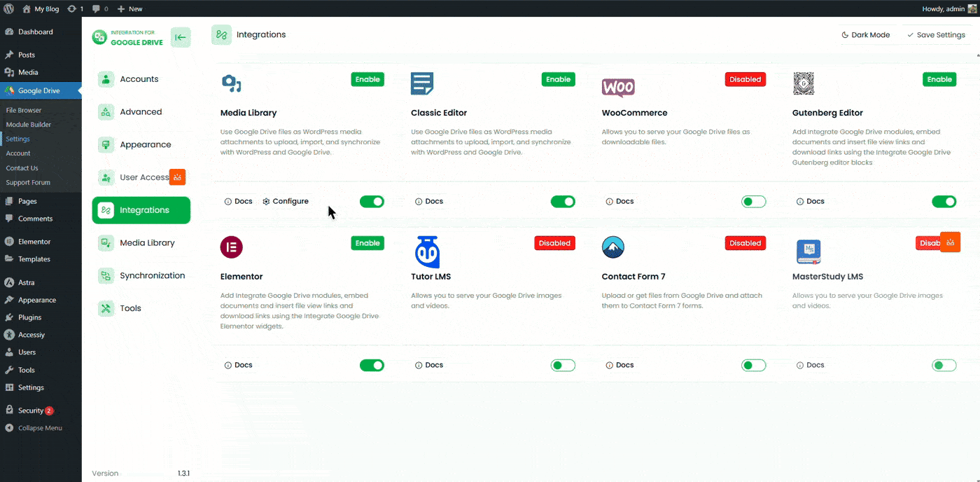
Task: Click the Save Settings button
Action: point(937,34)
